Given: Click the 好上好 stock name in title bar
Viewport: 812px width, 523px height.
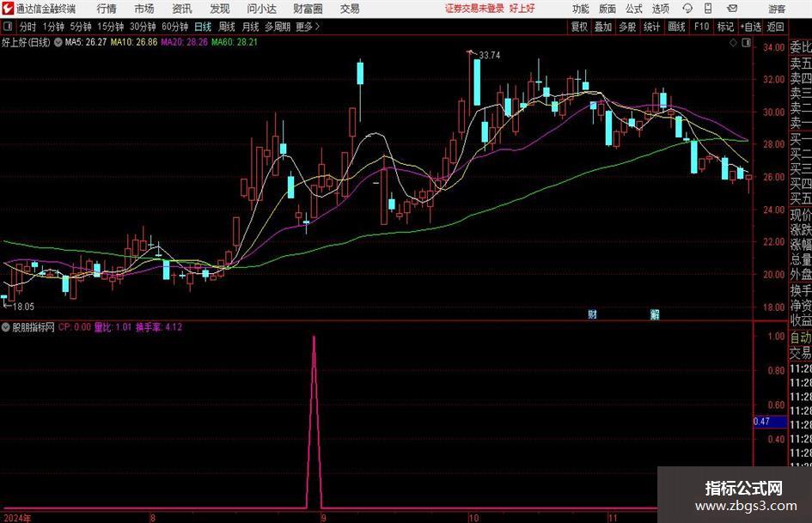Looking at the screenshot, I should [x=522, y=9].
